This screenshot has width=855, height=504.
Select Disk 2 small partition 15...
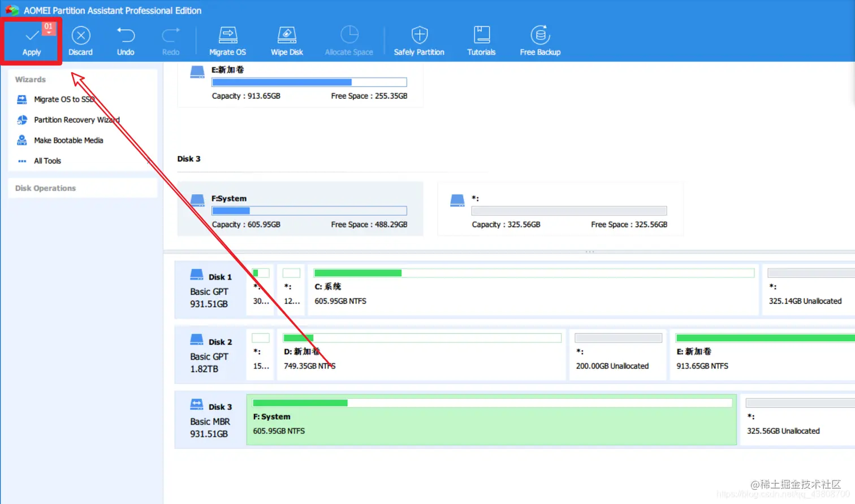[x=261, y=354]
